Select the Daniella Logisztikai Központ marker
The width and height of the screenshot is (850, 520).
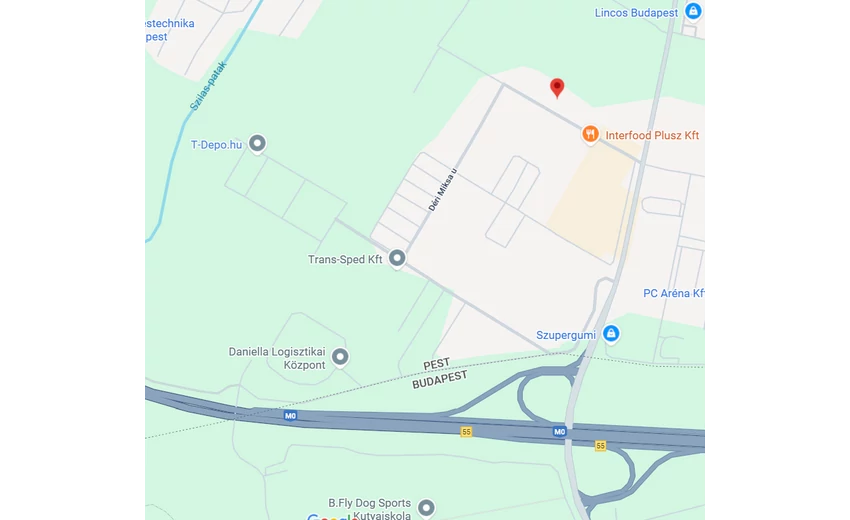point(340,357)
